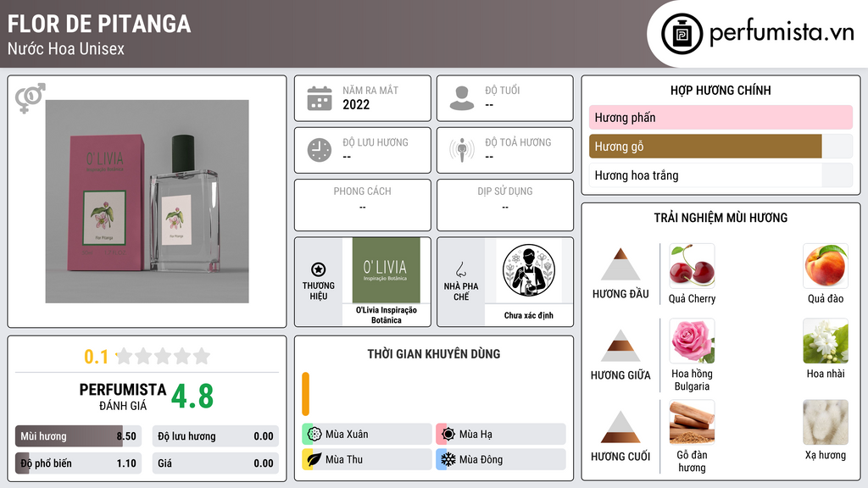Click the star badge icon above Thương hiệu
This screenshot has height=488, width=868.
(x=319, y=269)
